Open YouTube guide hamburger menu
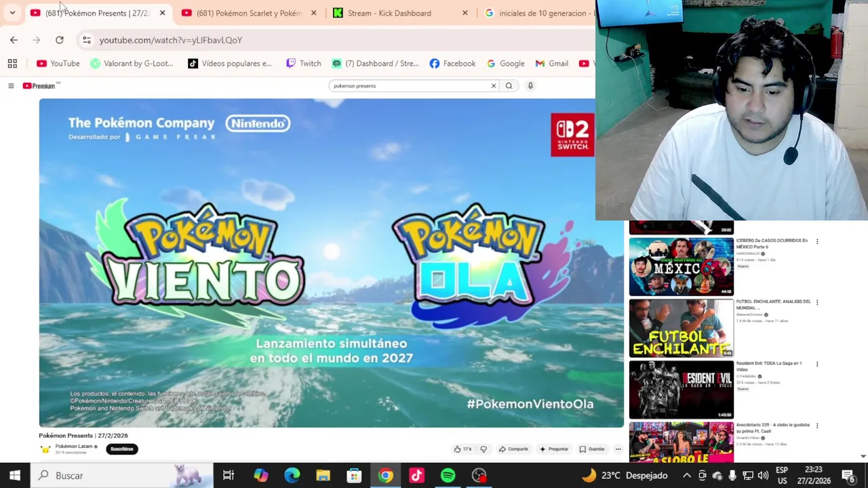 (11, 86)
